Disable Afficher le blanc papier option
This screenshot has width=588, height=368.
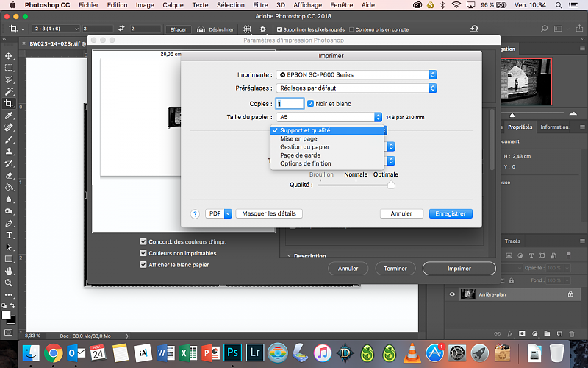click(x=143, y=265)
